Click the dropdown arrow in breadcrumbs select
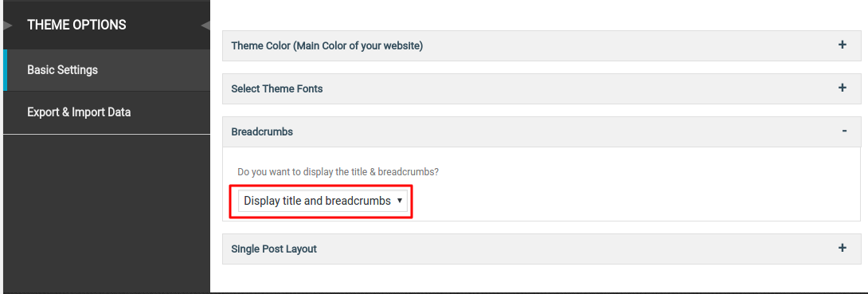This screenshot has height=294, width=868. tap(399, 201)
